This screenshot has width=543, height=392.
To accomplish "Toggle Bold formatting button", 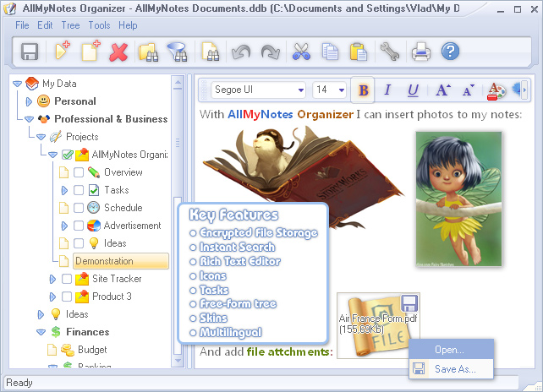I will click(363, 90).
